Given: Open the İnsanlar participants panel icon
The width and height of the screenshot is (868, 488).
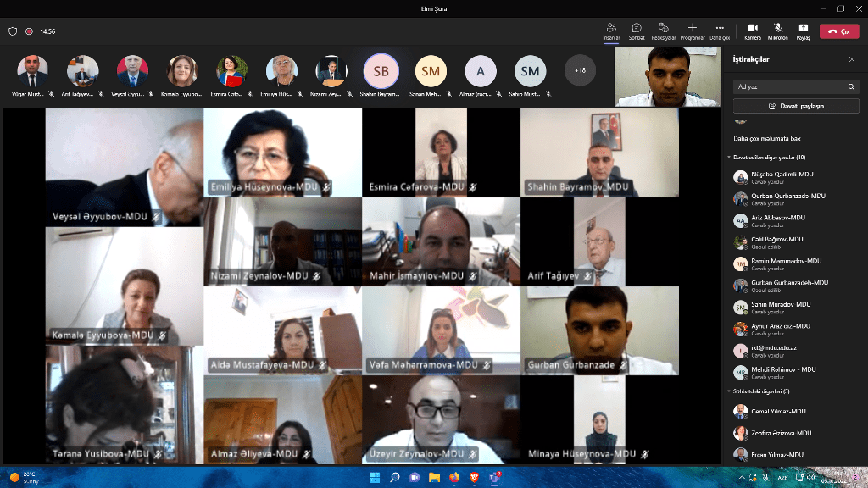Looking at the screenshot, I should point(611,30).
